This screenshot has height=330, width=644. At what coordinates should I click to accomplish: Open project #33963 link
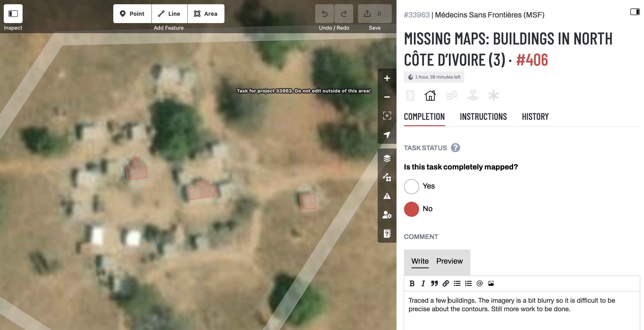pos(416,15)
